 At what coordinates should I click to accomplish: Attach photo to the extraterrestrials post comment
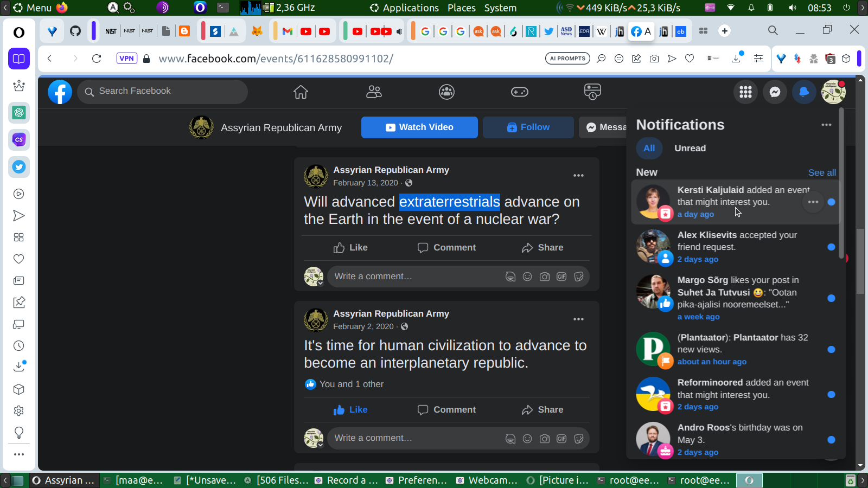pyautogui.click(x=545, y=277)
